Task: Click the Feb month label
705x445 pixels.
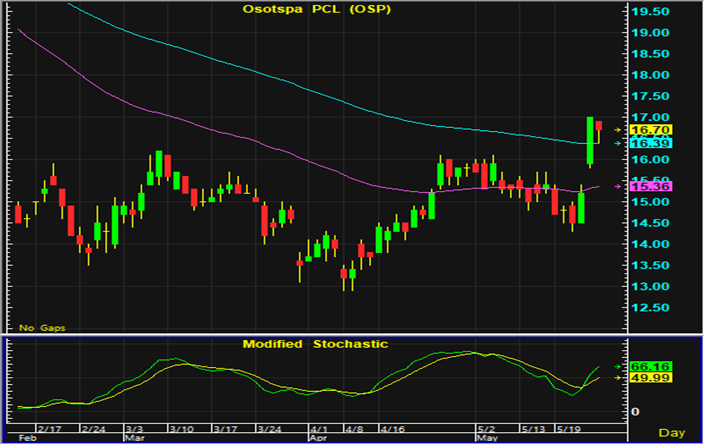Action: (x=26, y=438)
